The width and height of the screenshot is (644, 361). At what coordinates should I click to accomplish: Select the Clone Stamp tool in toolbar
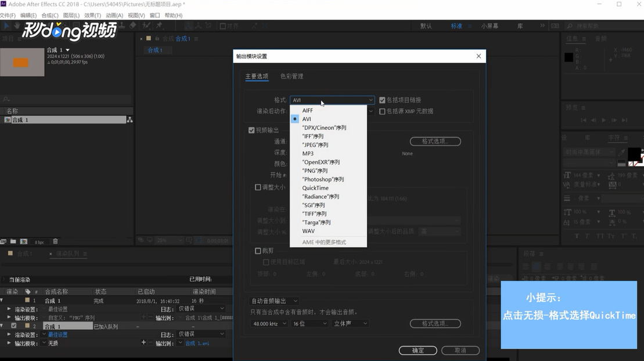(x=122, y=26)
